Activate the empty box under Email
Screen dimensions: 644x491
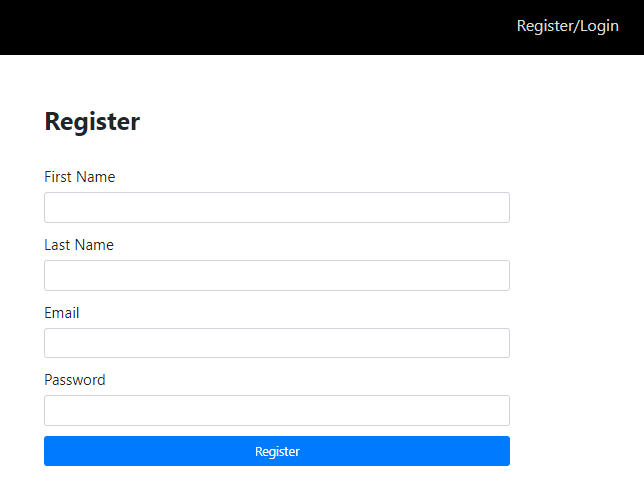point(277,343)
